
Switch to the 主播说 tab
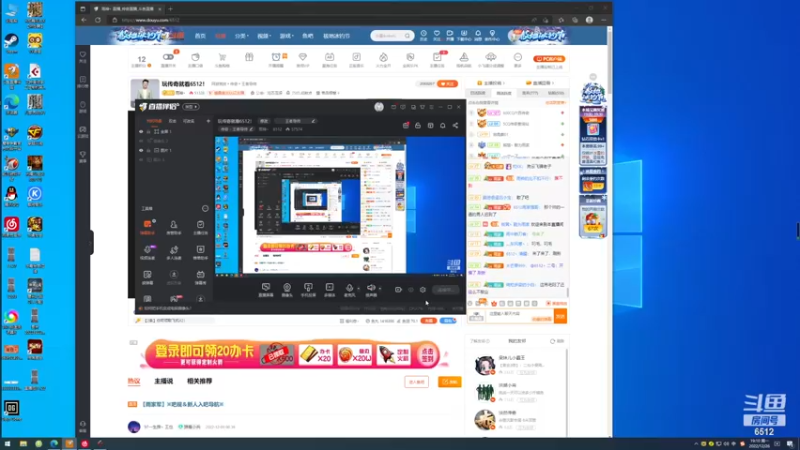click(x=163, y=381)
